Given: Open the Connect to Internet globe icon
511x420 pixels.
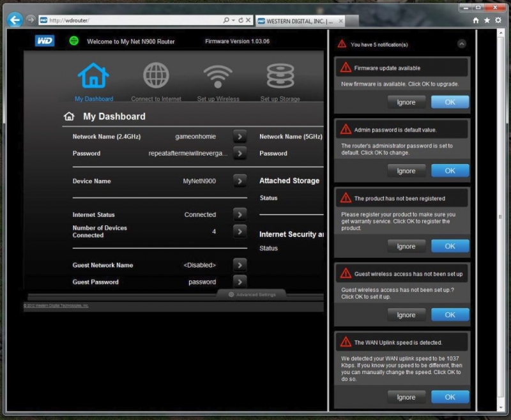Looking at the screenshot, I should [x=156, y=75].
